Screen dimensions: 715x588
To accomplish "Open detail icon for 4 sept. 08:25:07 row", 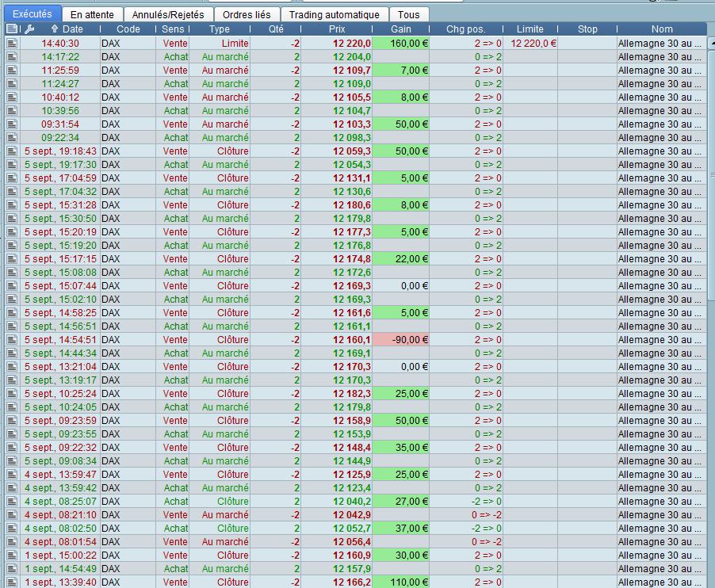I will (x=13, y=502).
